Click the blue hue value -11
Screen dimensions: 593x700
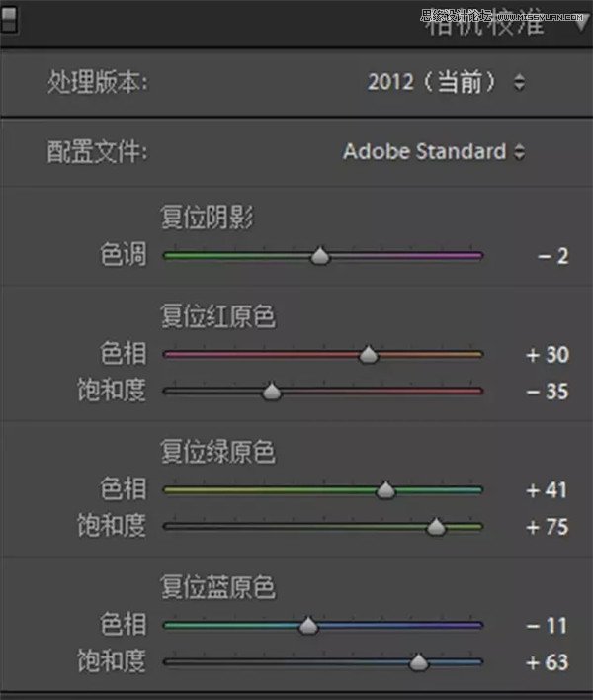547,626
